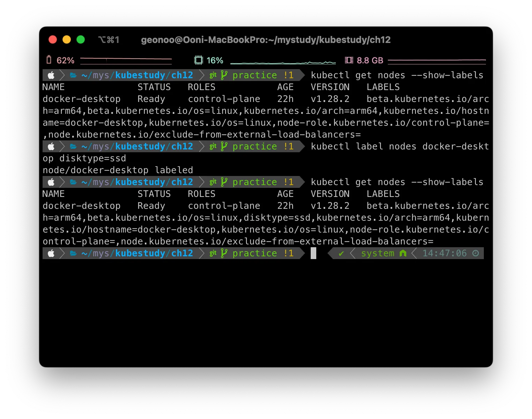This screenshot has height=419, width=532.
Task: Click the Apple logo on the kubectl label nodes prompt
Action: click(x=51, y=147)
